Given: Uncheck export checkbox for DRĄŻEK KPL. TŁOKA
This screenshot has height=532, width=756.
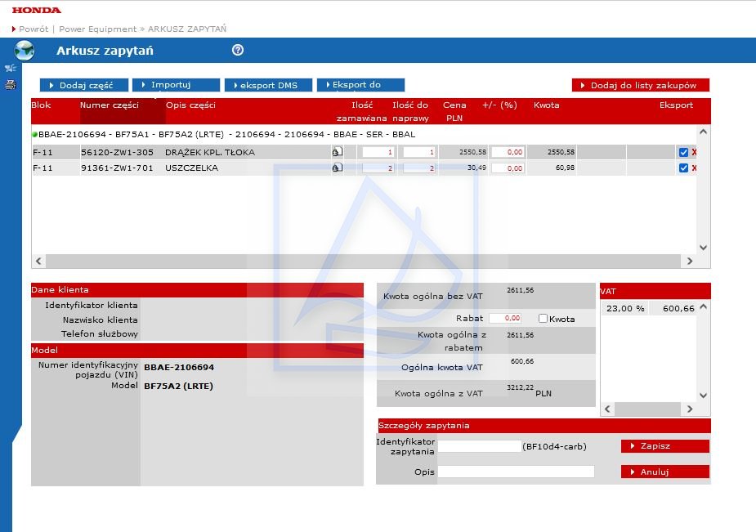Looking at the screenshot, I should (x=683, y=153).
